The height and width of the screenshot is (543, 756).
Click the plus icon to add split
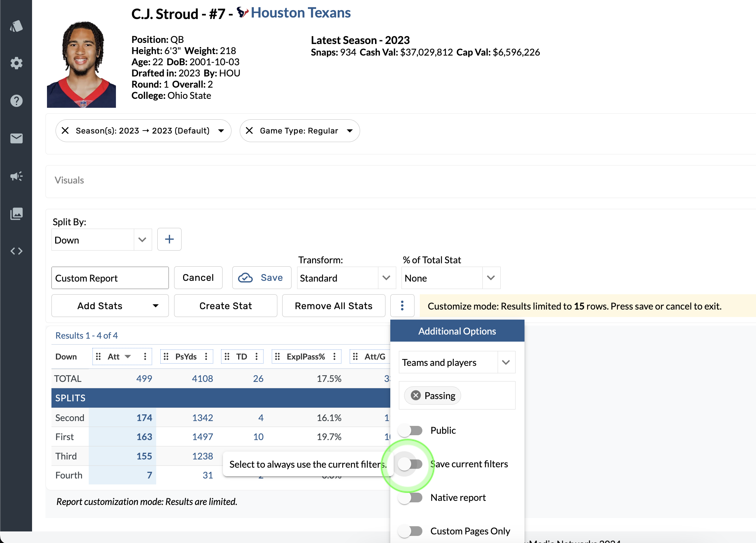[x=169, y=239]
